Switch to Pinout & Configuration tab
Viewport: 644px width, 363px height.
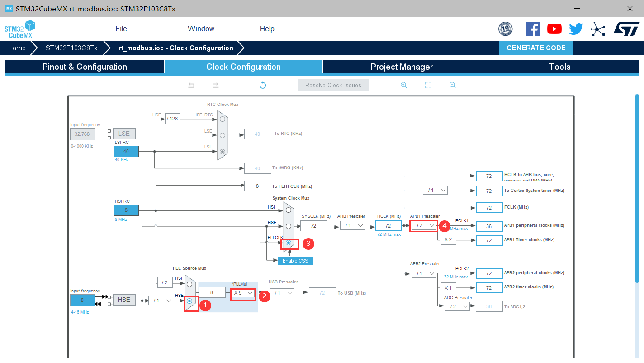tap(85, 67)
